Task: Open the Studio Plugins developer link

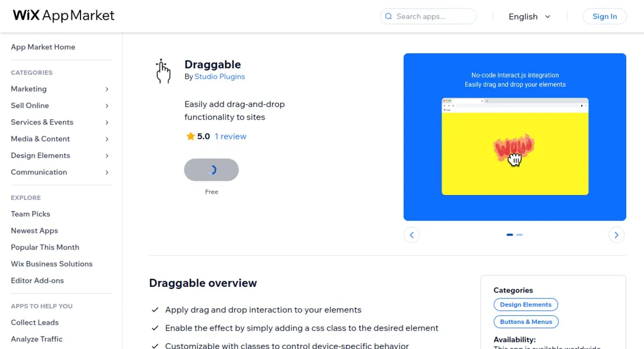Action: click(219, 77)
